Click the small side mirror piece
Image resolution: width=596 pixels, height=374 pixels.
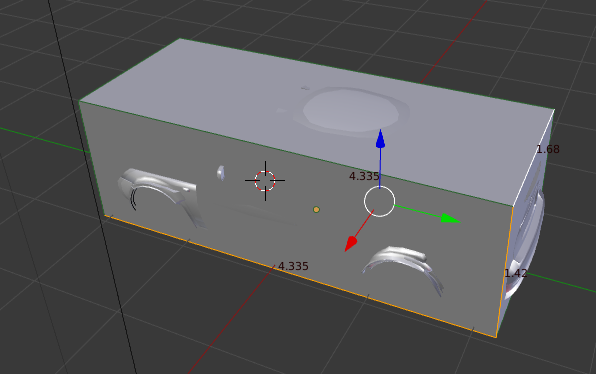[220, 173]
